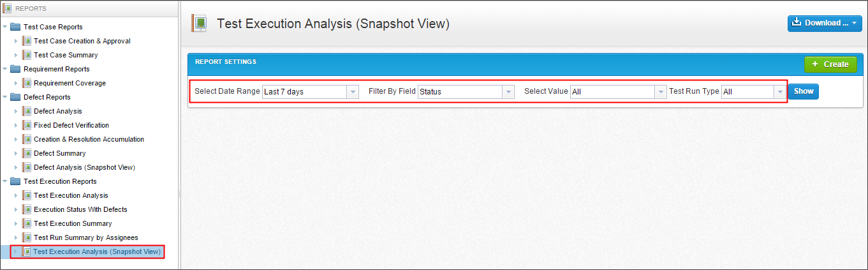This screenshot has width=868, height=270.
Task: Open Test Execution Summary report
Action: point(73,223)
